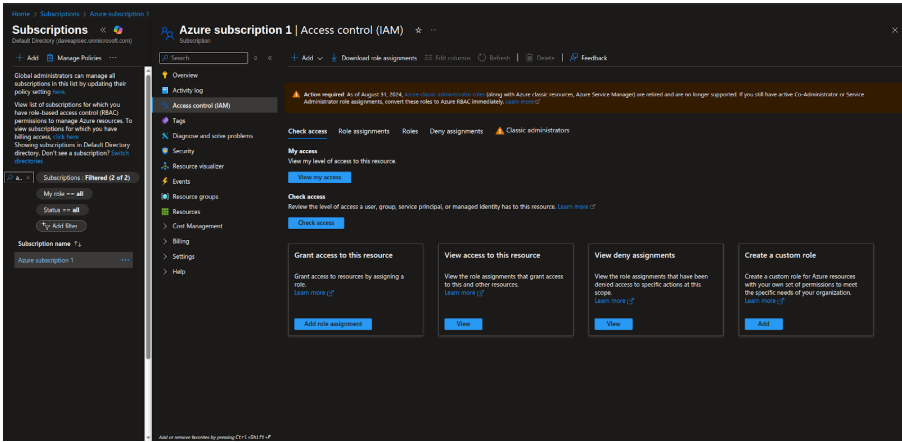Screen dimensions: 902x442
Task: Click the Access control (IAM) people icon in the menu
Action: pyautogui.click(x=165, y=106)
